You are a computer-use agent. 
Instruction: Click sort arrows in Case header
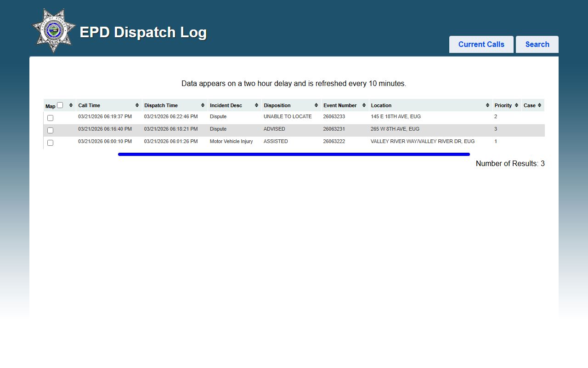(539, 105)
